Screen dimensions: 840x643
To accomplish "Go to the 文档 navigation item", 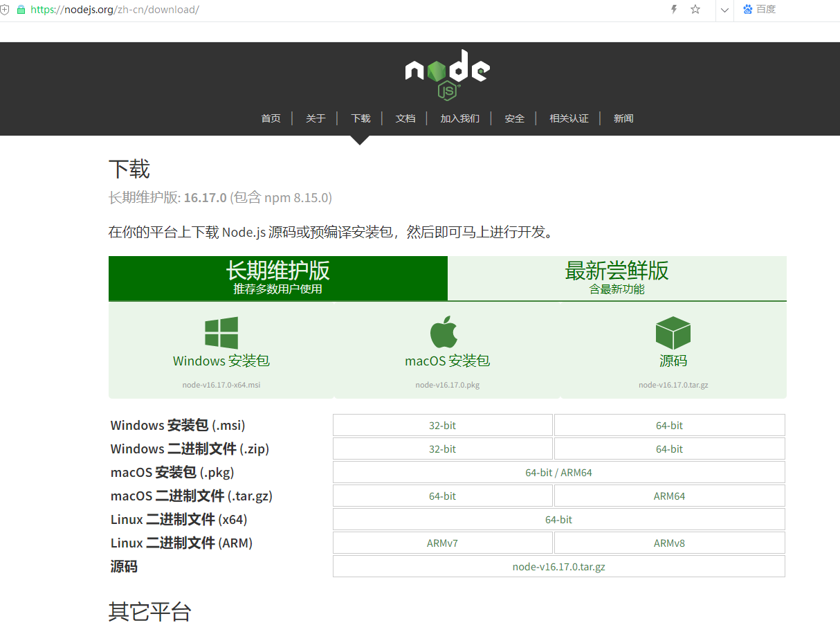I will [405, 118].
